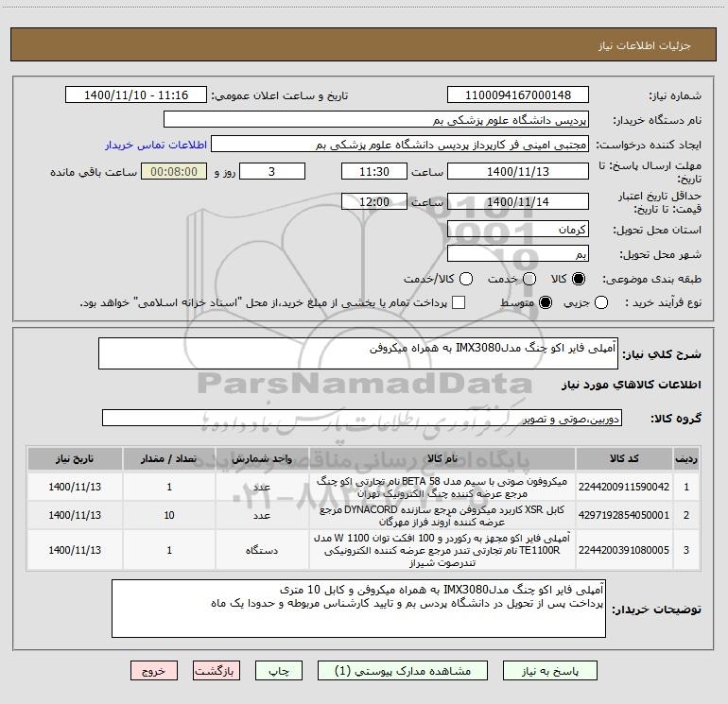This screenshot has height=704, width=728.
Task: Click کد کالا column header
Action: tap(624, 458)
